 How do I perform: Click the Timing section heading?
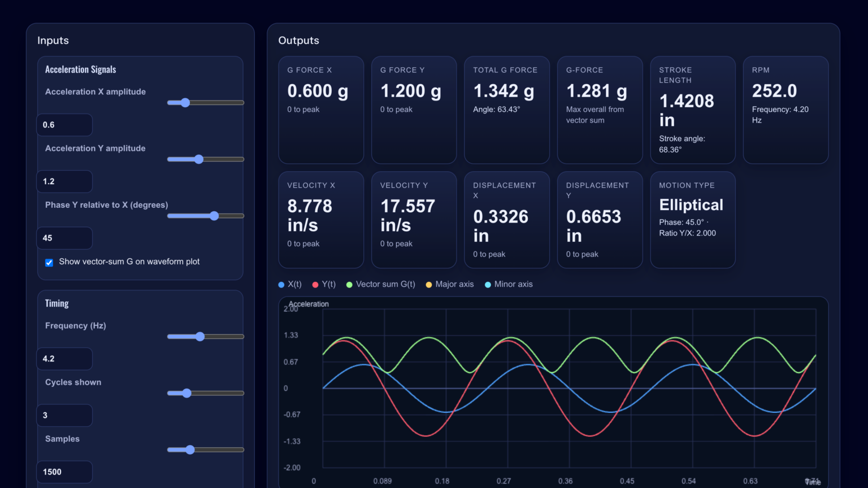pyautogui.click(x=57, y=303)
